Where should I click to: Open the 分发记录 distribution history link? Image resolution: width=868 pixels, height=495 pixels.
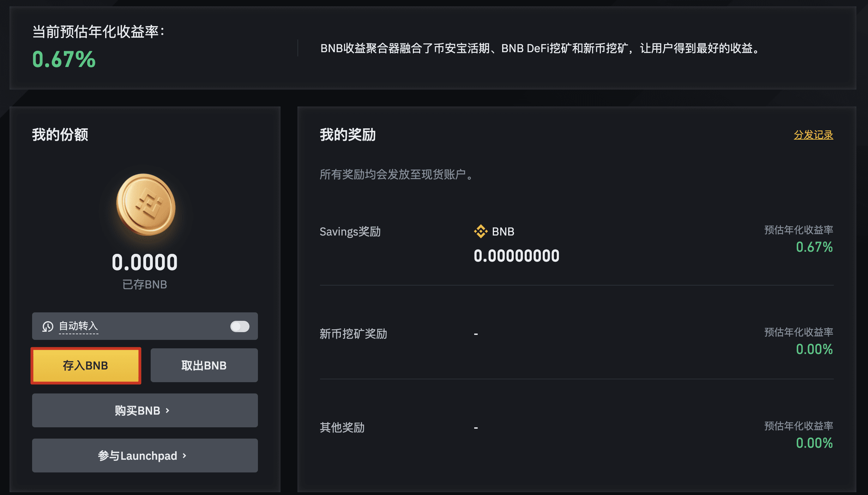(x=813, y=135)
